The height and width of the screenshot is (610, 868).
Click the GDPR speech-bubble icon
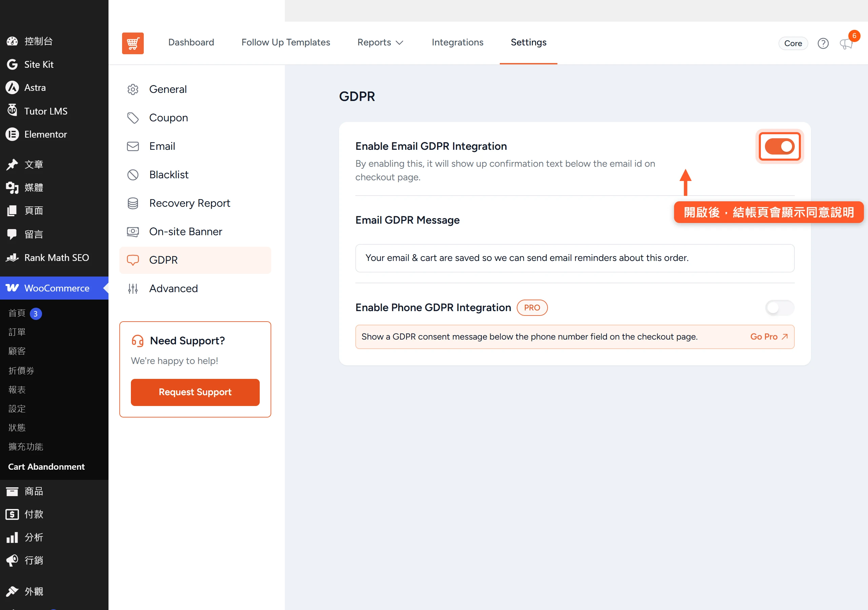(133, 260)
